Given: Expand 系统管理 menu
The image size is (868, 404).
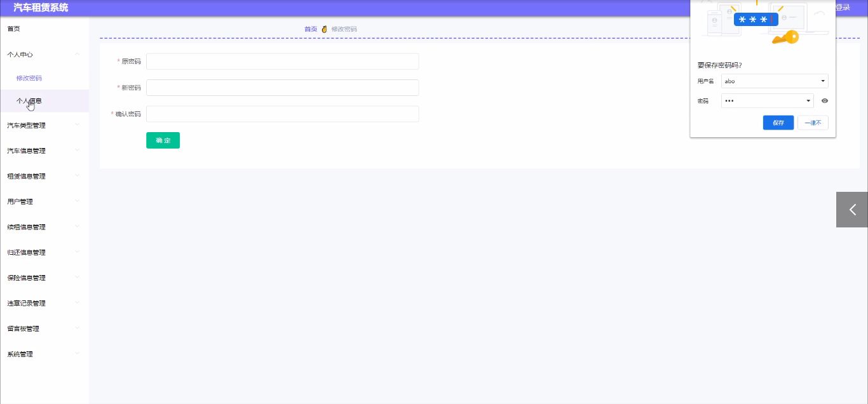Looking at the screenshot, I should (x=44, y=354).
